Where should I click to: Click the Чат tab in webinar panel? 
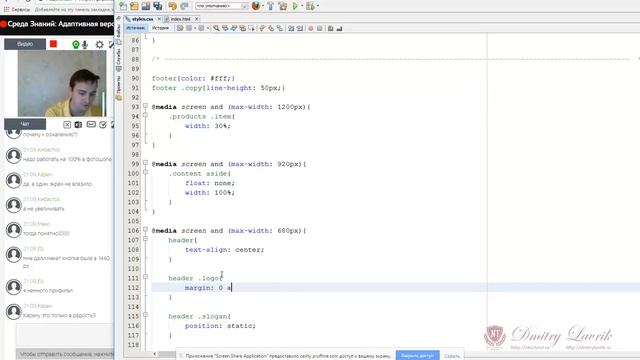click(x=25, y=124)
